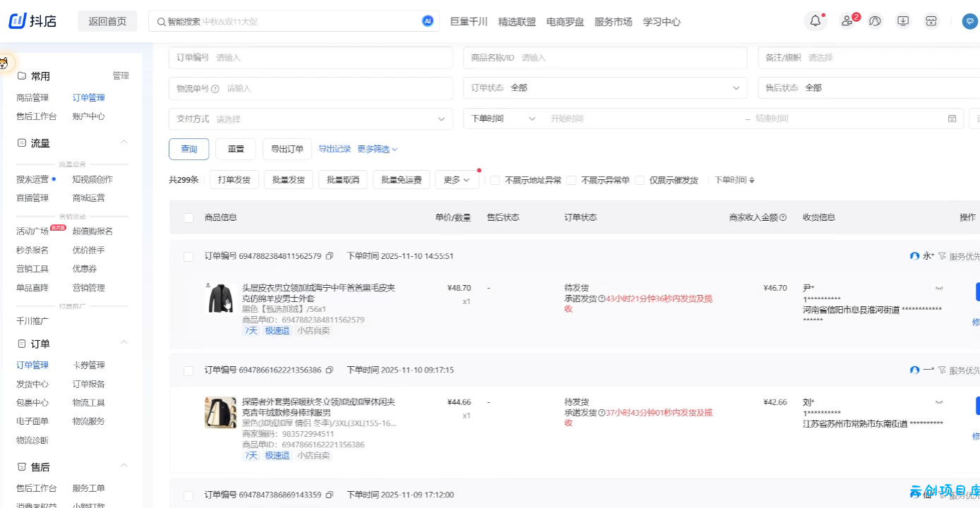
Task: Go to 电商罗盘 in top navigation
Action: point(565,22)
